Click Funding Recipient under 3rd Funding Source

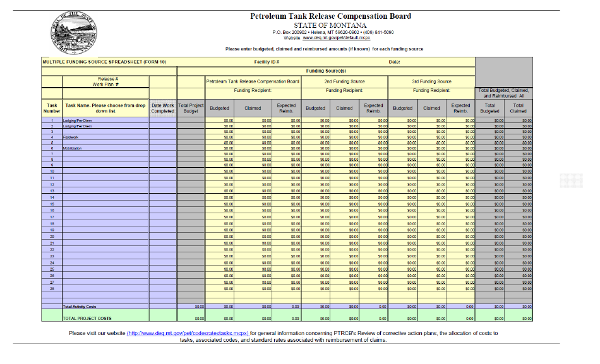click(431, 90)
